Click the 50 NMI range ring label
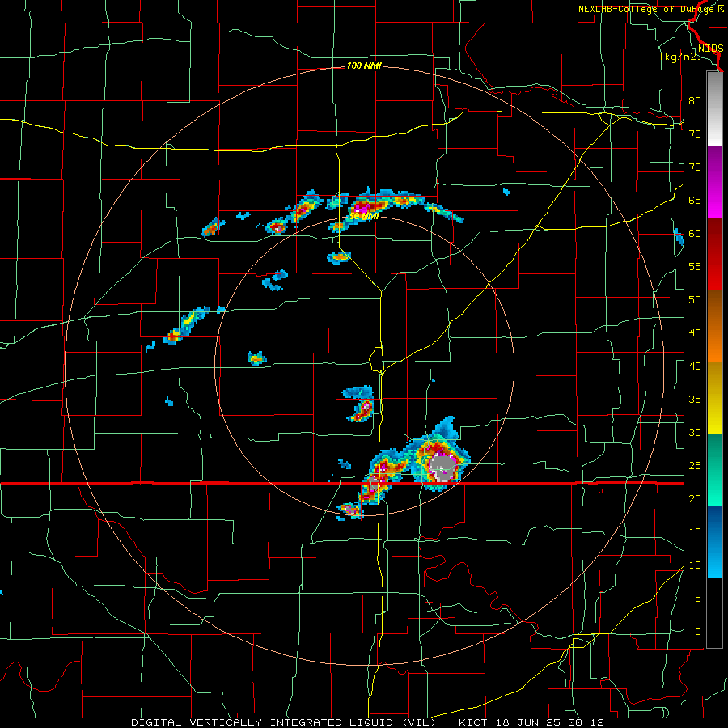The image size is (728, 728). pyautogui.click(x=363, y=216)
